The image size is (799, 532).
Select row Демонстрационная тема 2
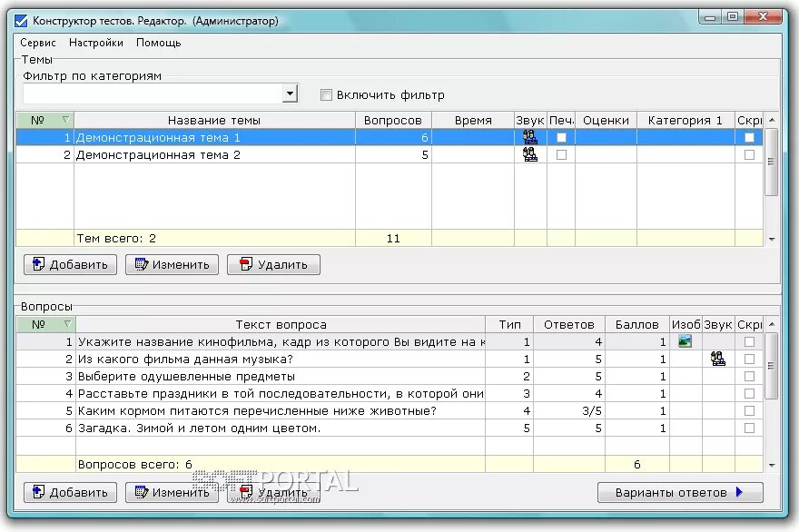click(x=390, y=154)
